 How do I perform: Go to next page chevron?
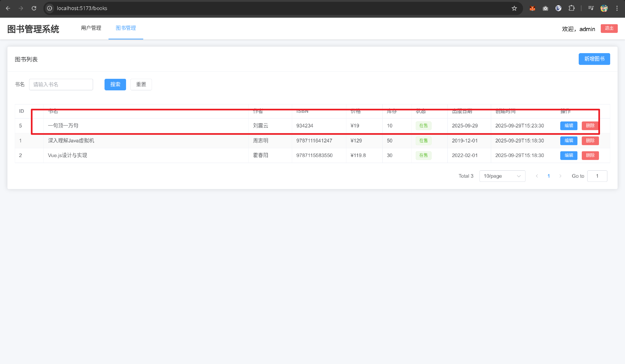(560, 176)
